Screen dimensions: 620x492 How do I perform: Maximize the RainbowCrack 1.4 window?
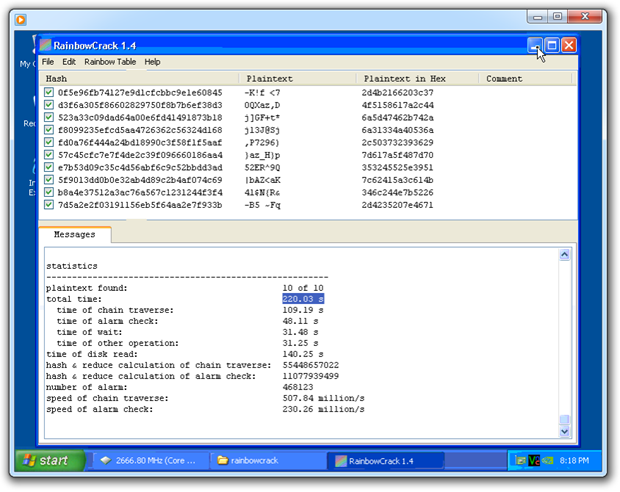click(552, 45)
